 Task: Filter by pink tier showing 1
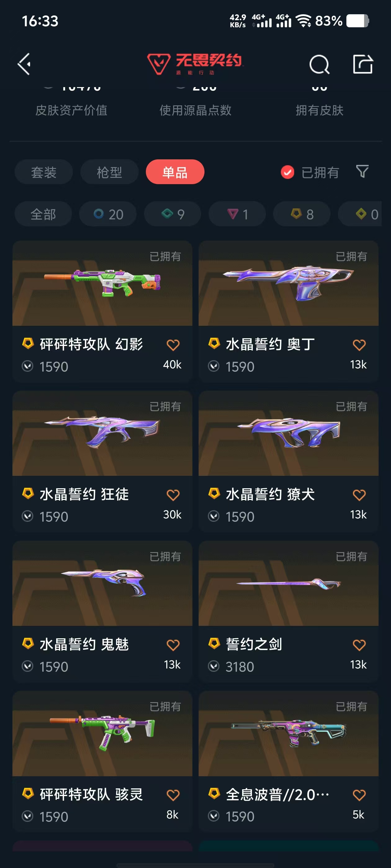pos(237,214)
